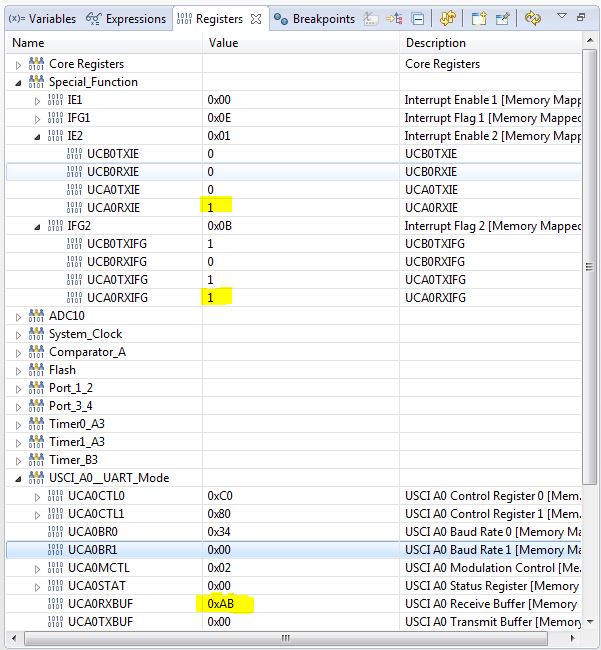The height and width of the screenshot is (650, 601).
Task: Collapse the Special_Function group
Action: (x=18, y=83)
